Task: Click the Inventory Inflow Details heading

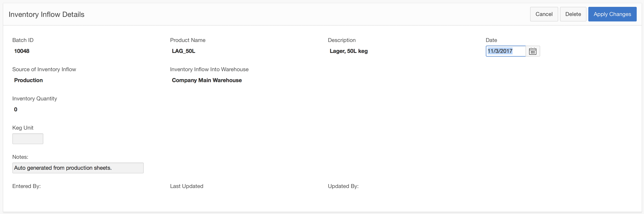Action: (x=47, y=15)
